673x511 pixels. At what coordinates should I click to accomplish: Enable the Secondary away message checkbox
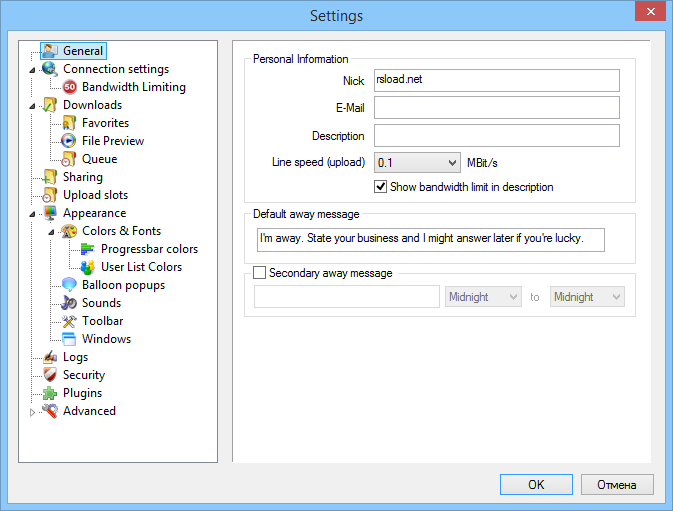261,273
